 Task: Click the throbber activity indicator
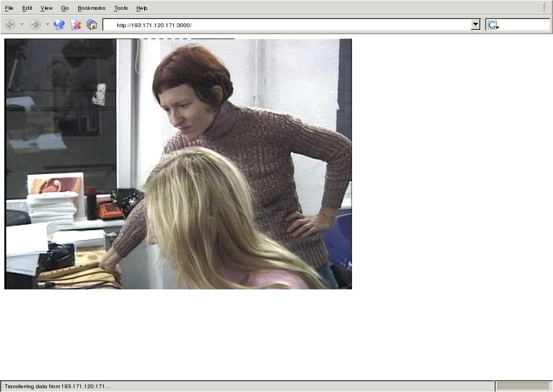pyautogui.click(x=545, y=8)
